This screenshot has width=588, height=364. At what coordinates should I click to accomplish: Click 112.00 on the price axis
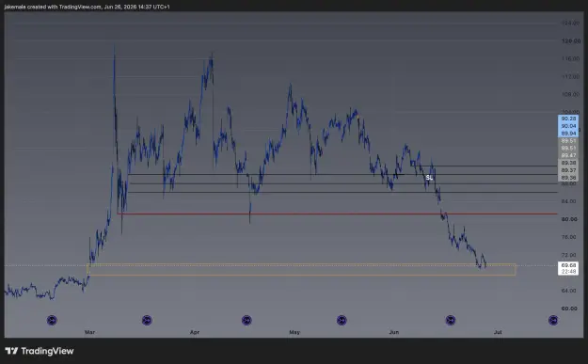[570, 76]
